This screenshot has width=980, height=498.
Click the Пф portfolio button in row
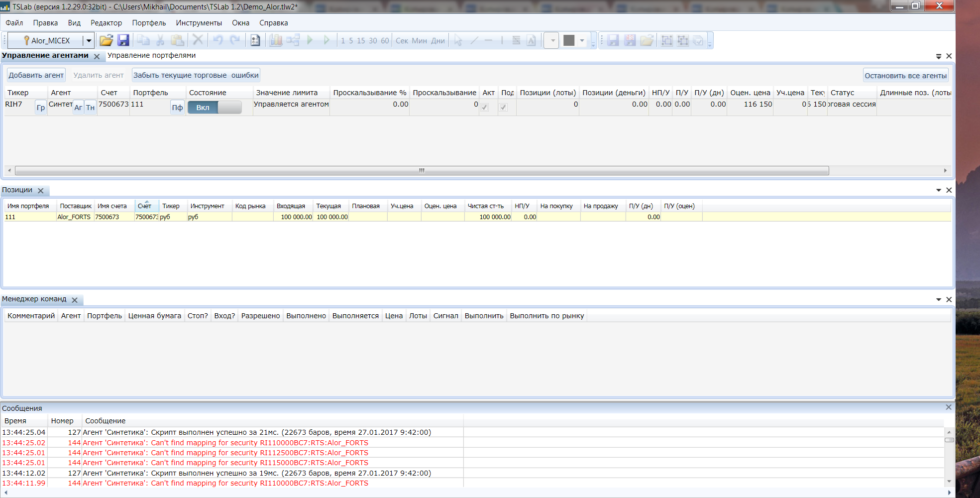(177, 108)
